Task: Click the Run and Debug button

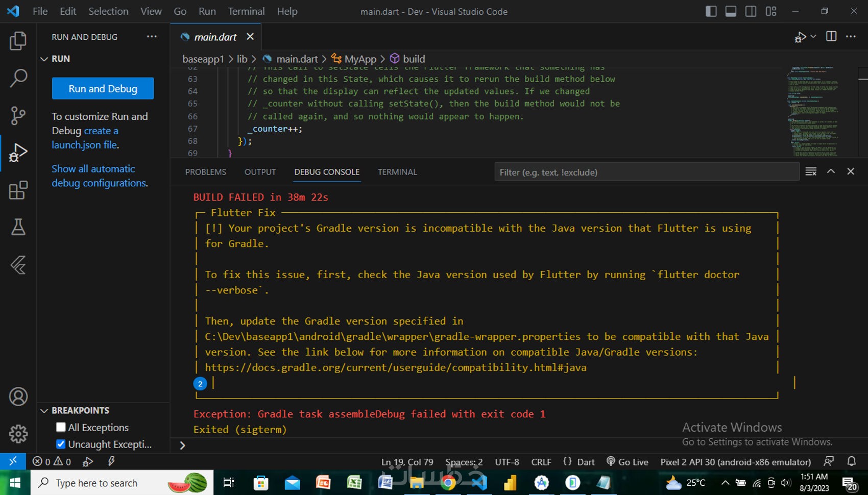Action: coord(103,88)
